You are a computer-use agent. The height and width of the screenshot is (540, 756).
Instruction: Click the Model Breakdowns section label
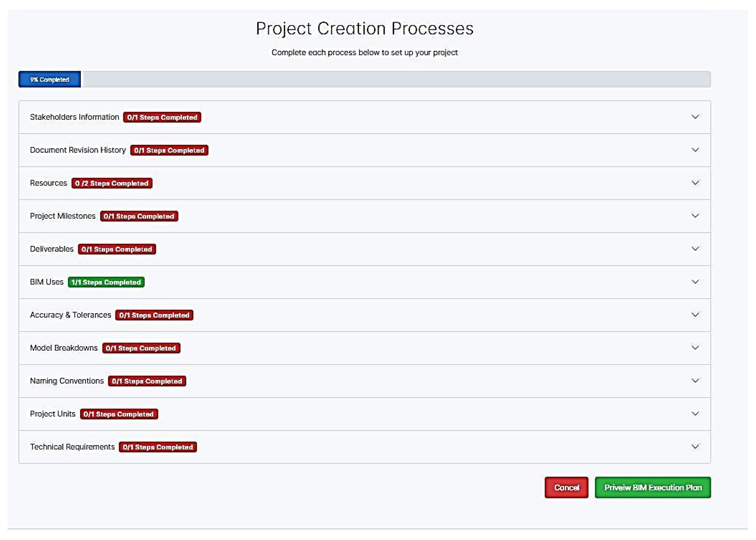pos(64,348)
